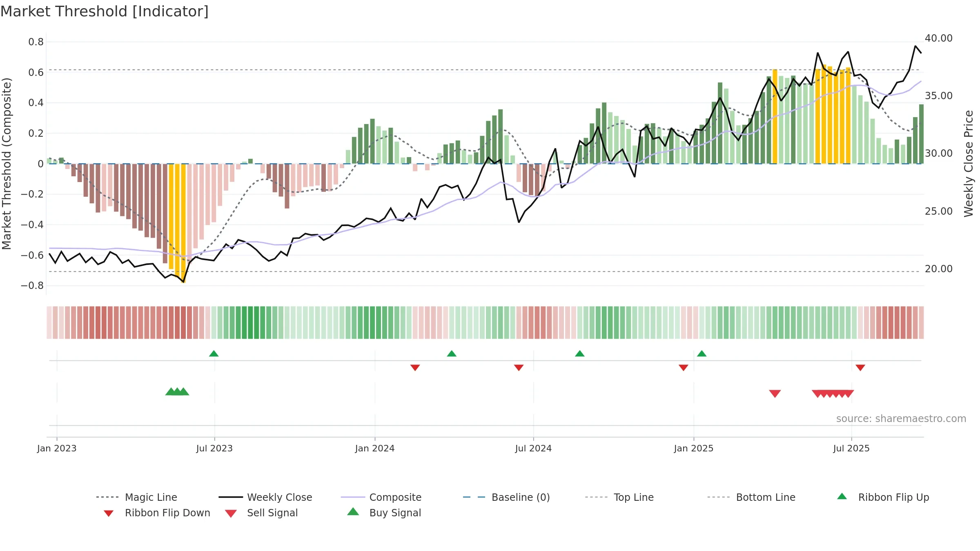Screen dimensions: 980x551
Task: Toggle Buy Signal legend entry
Action: [384, 513]
